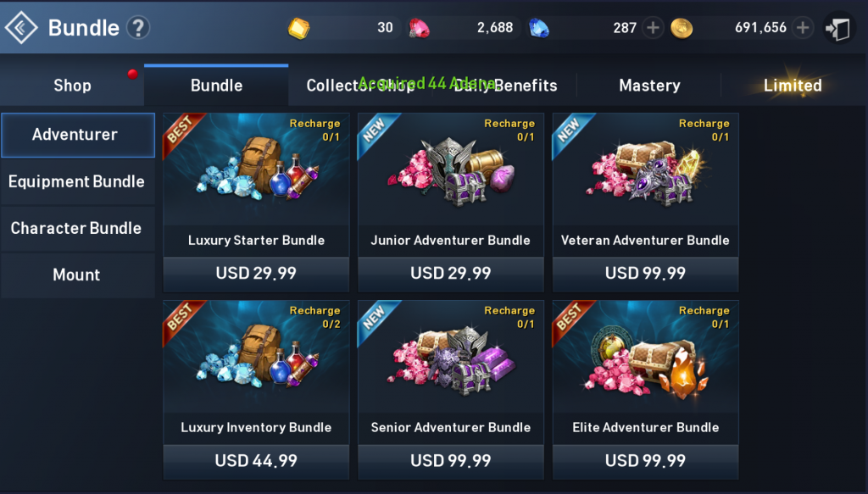The height and width of the screenshot is (494, 868).
Task: Open the Mastery tab
Action: click(649, 86)
